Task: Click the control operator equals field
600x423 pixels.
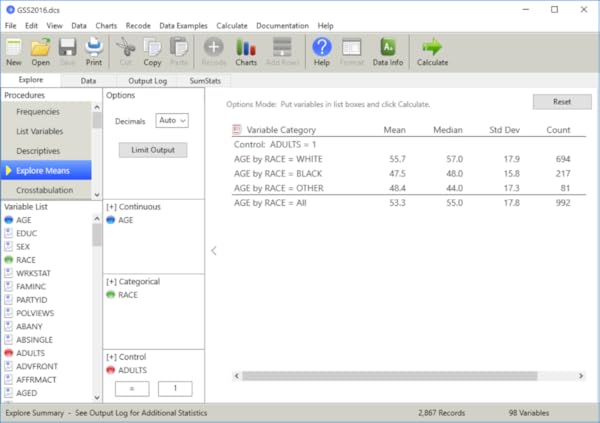Action: 132,389
